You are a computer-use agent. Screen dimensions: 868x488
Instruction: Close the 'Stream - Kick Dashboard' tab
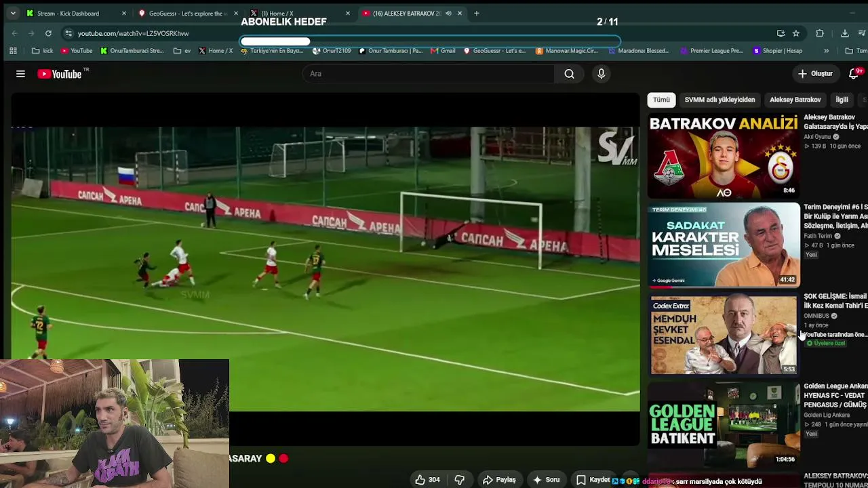(123, 14)
